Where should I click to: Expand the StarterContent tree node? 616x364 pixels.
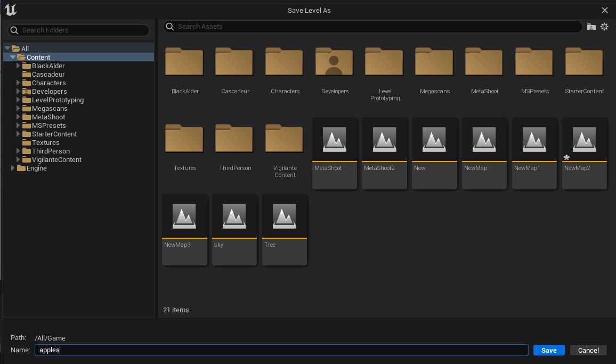[x=18, y=134]
